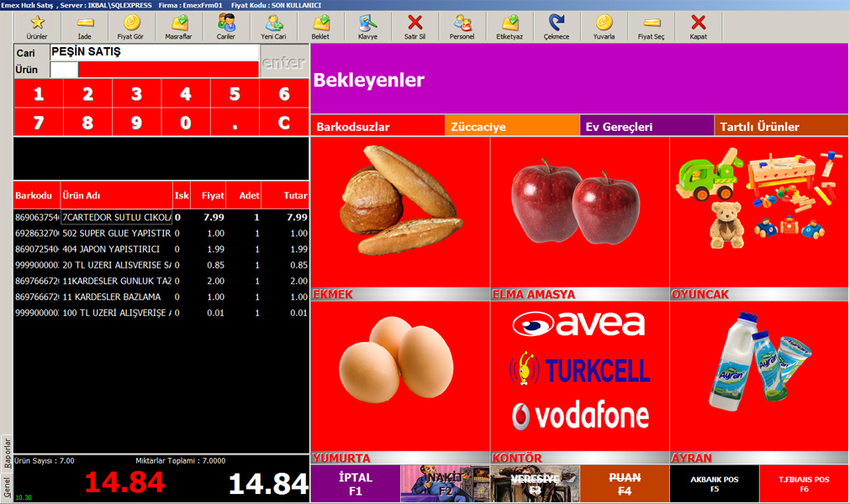Select the 502 SUPER GLUE YAPISTIR row

(161, 234)
